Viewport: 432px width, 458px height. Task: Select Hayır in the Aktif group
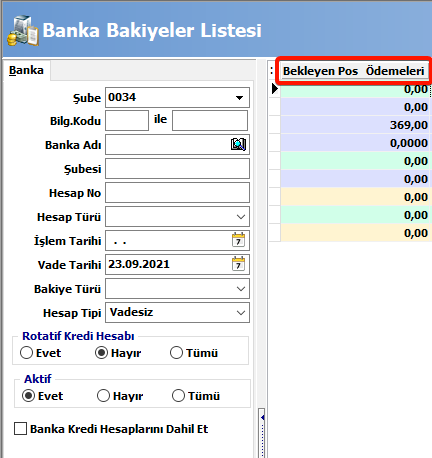click(103, 396)
